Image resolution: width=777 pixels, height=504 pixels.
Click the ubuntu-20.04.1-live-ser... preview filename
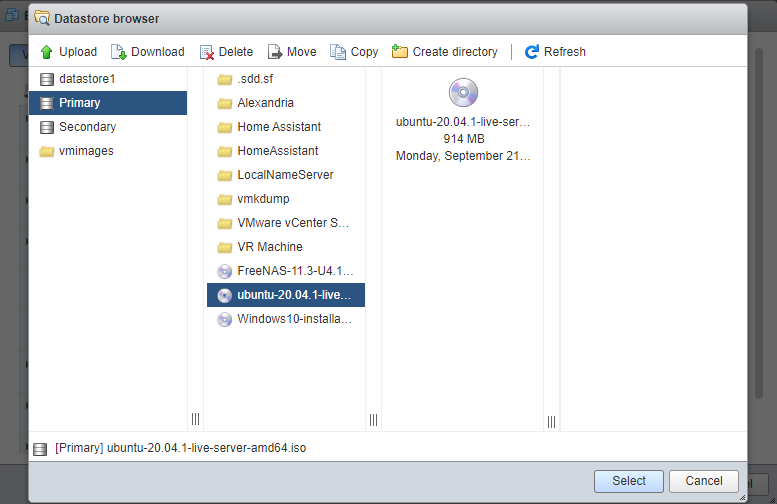(x=463, y=122)
